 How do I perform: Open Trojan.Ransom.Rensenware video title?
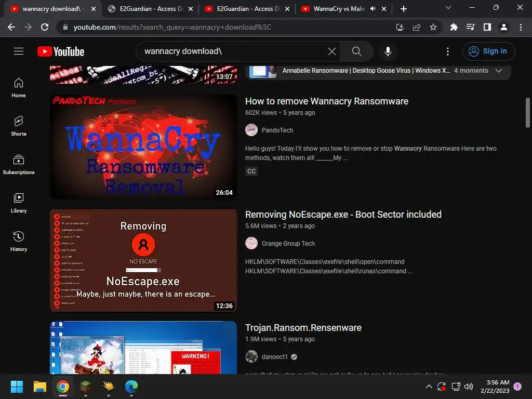(x=303, y=328)
